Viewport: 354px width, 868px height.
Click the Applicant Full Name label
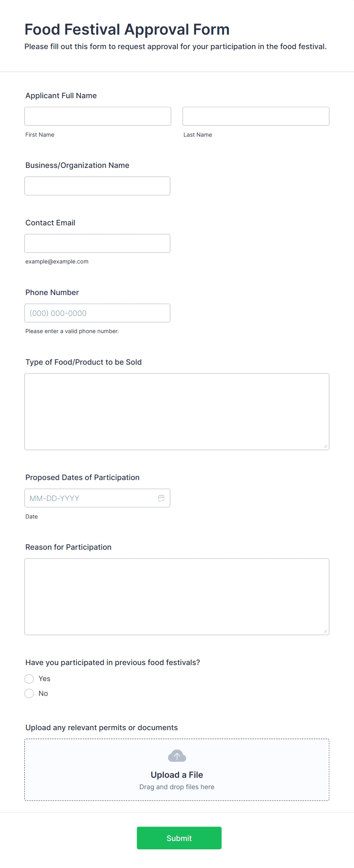click(61, 96)
